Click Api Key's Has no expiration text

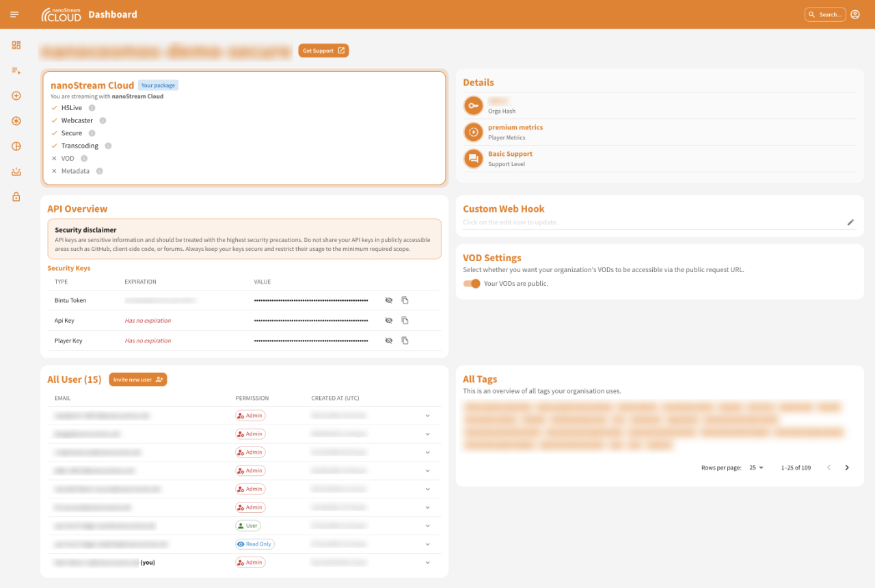click(x=148, y=321)
